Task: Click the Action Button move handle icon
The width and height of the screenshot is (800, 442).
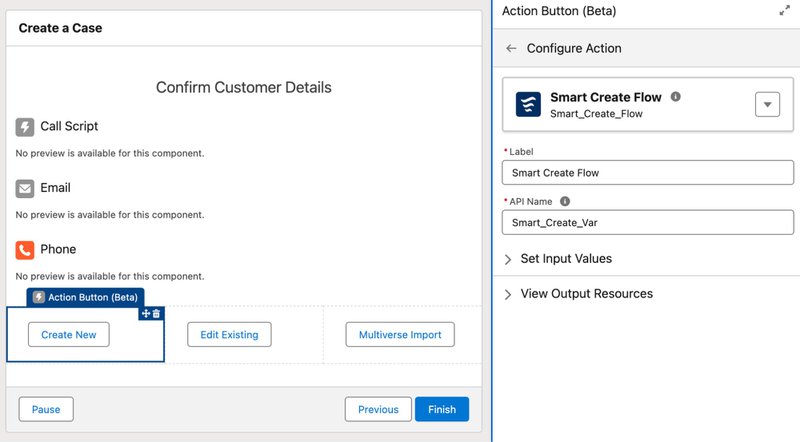Action: (146, 313)
